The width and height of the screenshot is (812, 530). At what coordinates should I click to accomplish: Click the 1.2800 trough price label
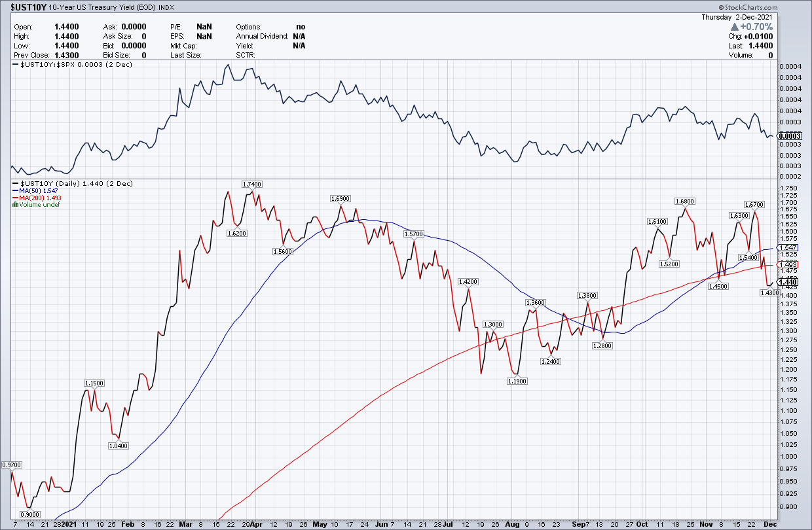click(x=602, y=345)
